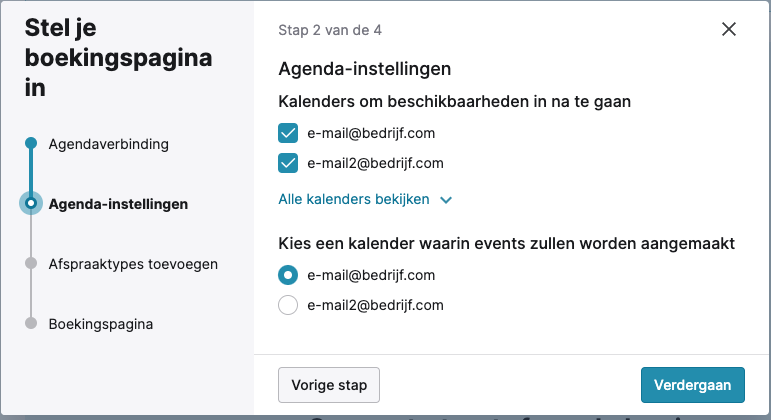The image size is (771, 420).
Task: Select the Agenda-instellingen step label
Action: [x=118, y=204]
